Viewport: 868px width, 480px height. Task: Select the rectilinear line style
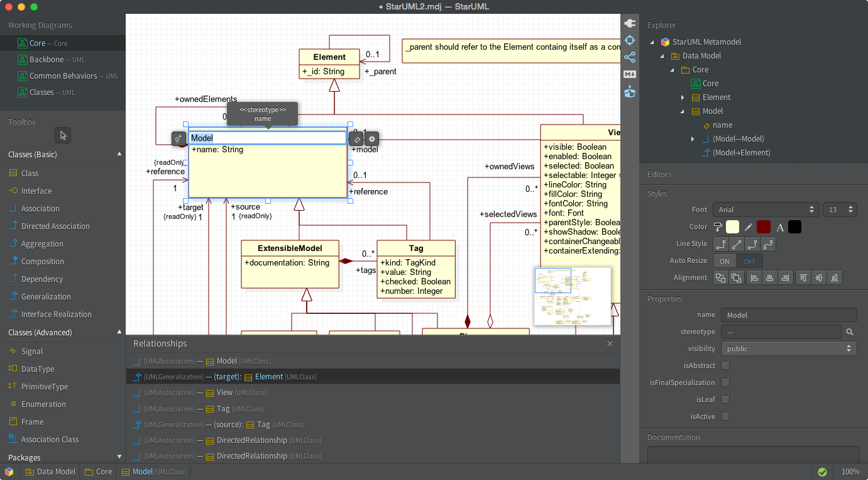pos(721,244)
